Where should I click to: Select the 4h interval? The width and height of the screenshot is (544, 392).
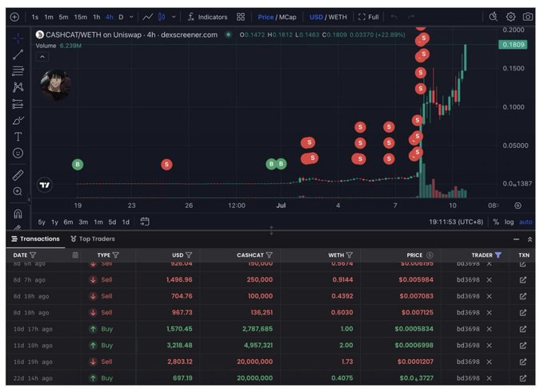point(110,17)
